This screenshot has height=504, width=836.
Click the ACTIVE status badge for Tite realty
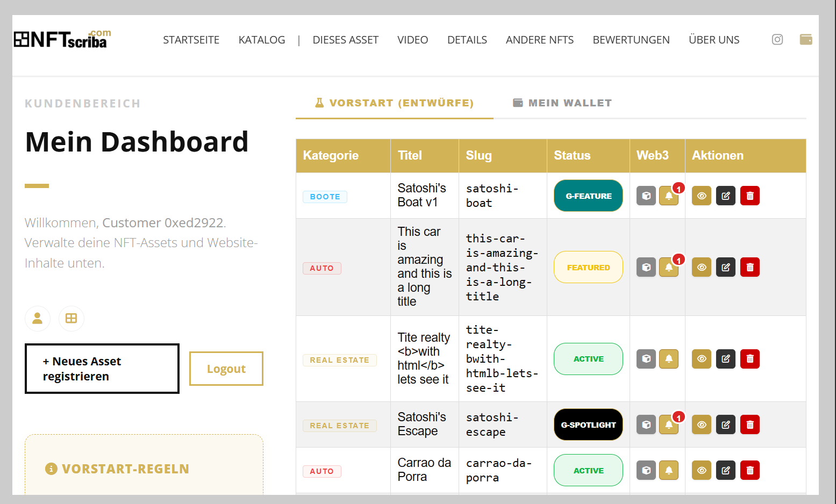588,358
